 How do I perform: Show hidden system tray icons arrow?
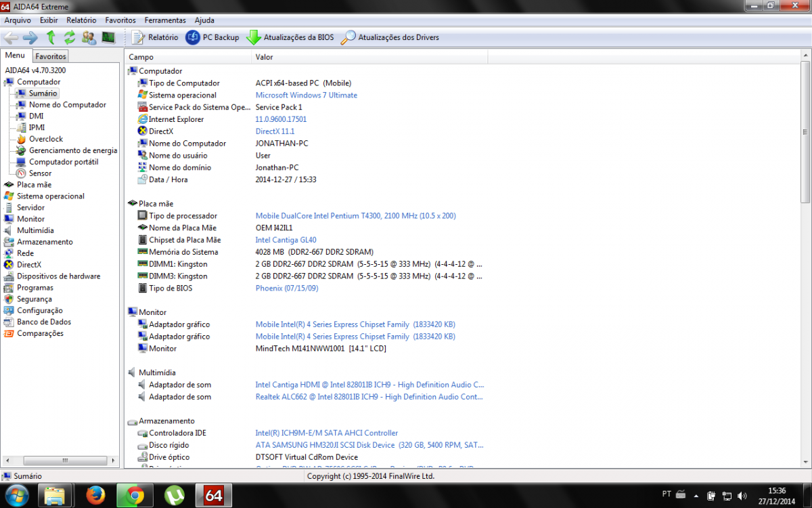pos(698,496)
